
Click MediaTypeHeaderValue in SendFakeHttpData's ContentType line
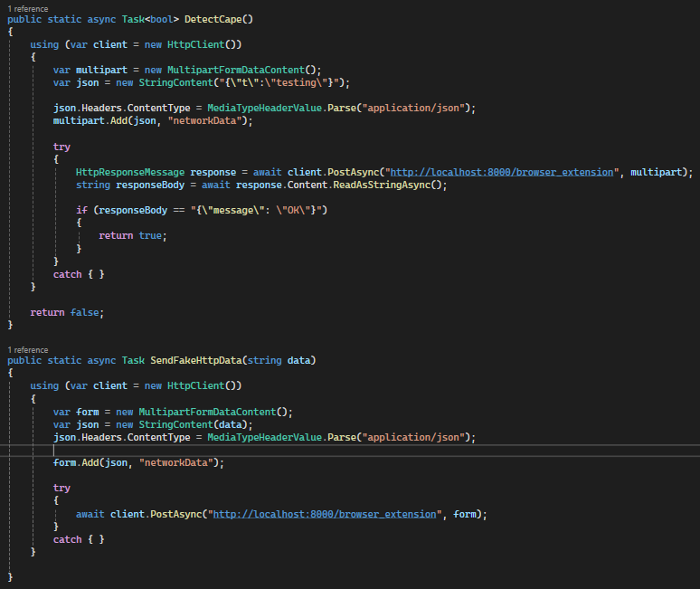coord(264,438)
